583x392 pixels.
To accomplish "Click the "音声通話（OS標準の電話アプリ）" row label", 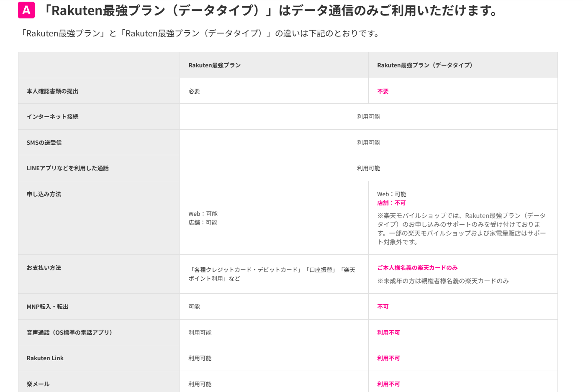I will tap(69, 333).
